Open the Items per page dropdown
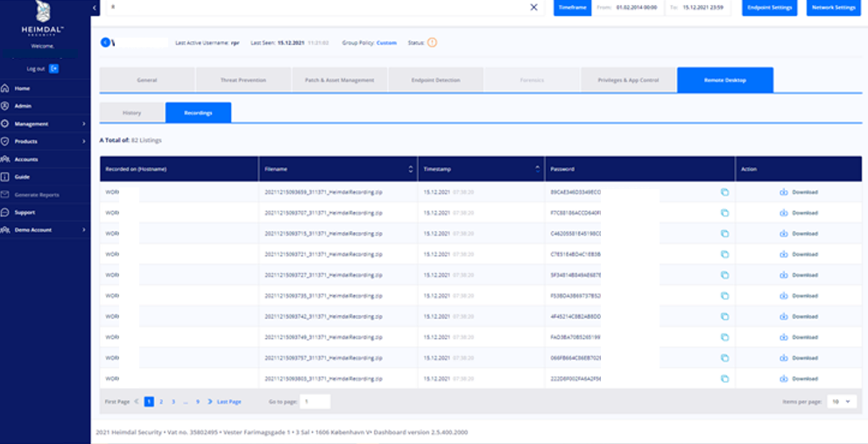 tap(842, 401)
